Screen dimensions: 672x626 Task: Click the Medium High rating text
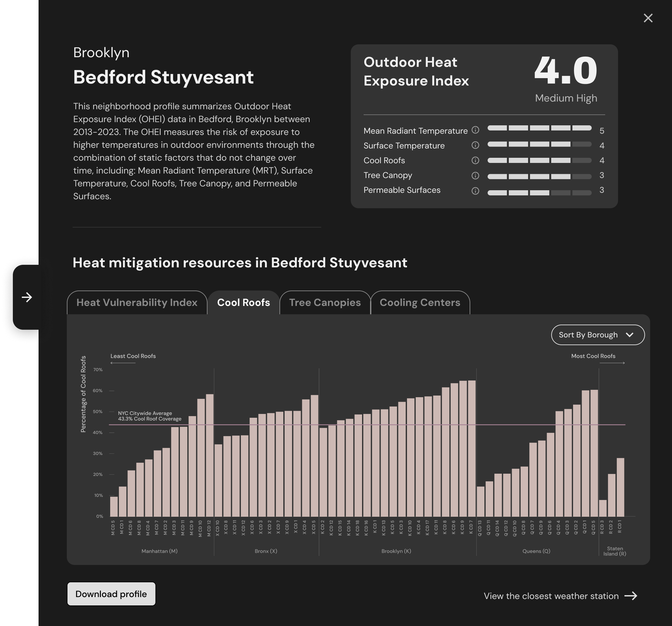(566, 98)
